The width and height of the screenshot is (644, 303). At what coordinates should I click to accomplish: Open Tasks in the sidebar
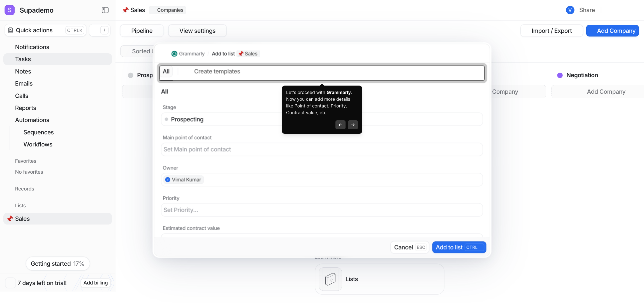(x=23, y=59)
